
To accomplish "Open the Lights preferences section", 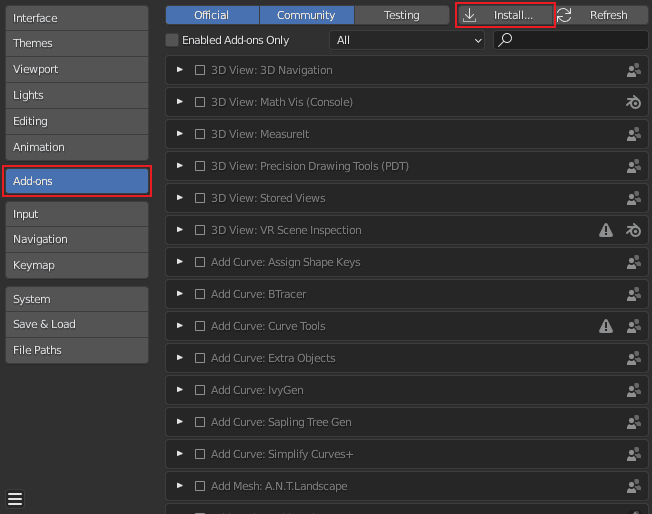I will pyautogui.click(x=77, y=95).
